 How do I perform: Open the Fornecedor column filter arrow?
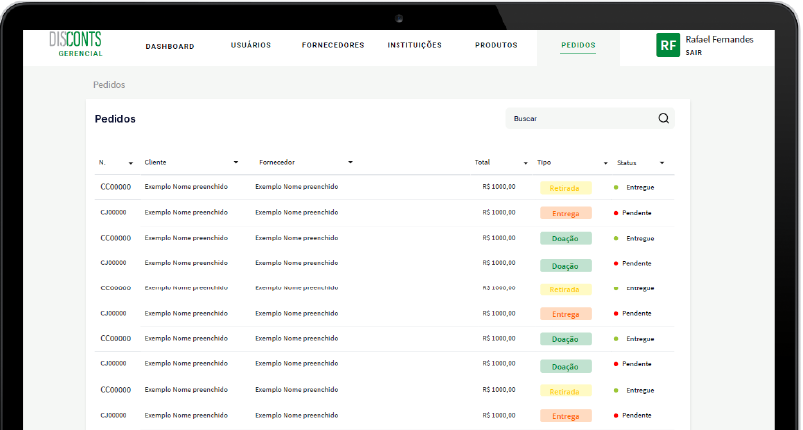350,162
